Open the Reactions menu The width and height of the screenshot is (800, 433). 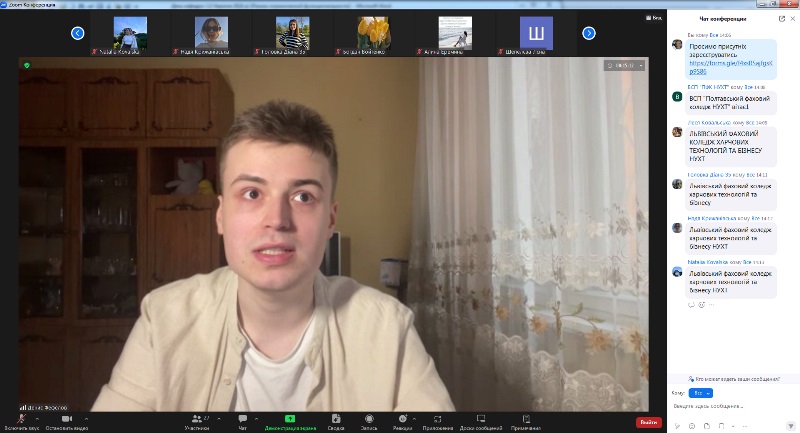tap(403, 421)
